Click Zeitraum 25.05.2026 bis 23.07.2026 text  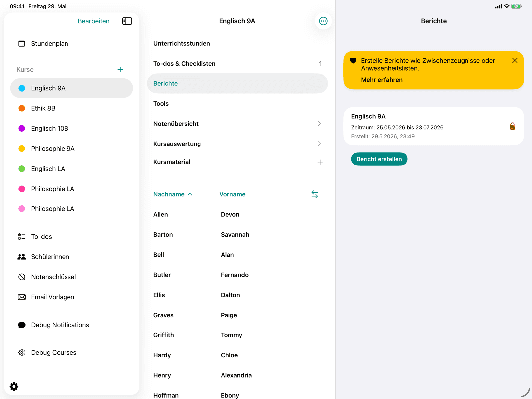click(x=397, y=128)
